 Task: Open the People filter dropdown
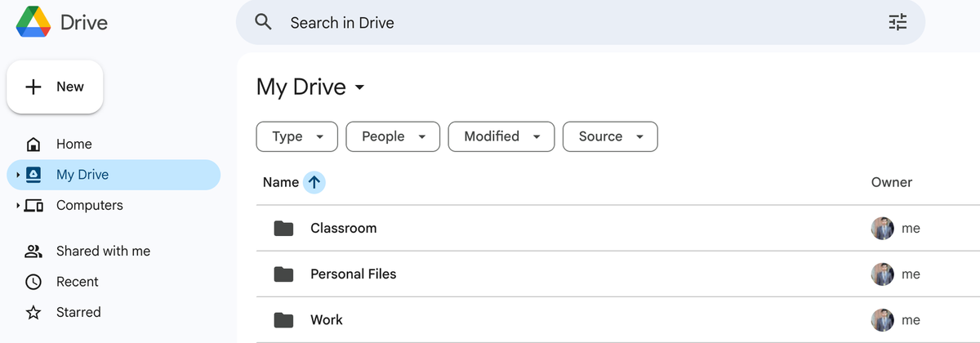pyautogui.click(x=393, y=136)
